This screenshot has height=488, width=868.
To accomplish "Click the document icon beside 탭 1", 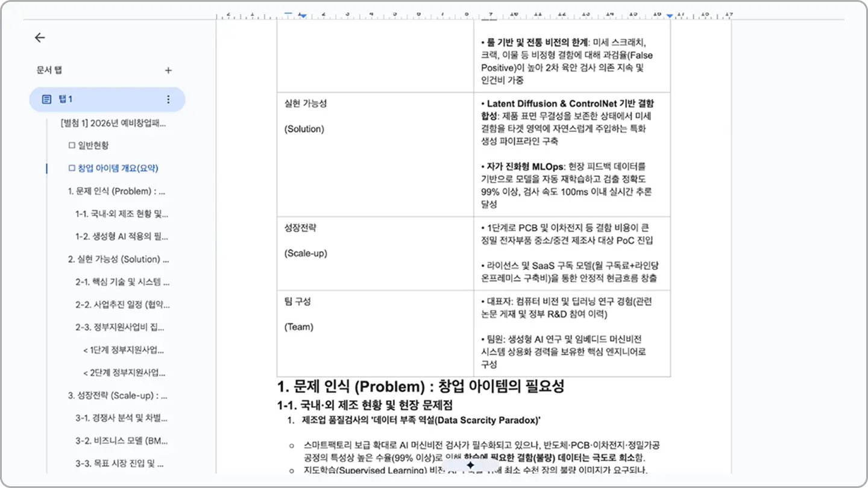I will point(46,99).
